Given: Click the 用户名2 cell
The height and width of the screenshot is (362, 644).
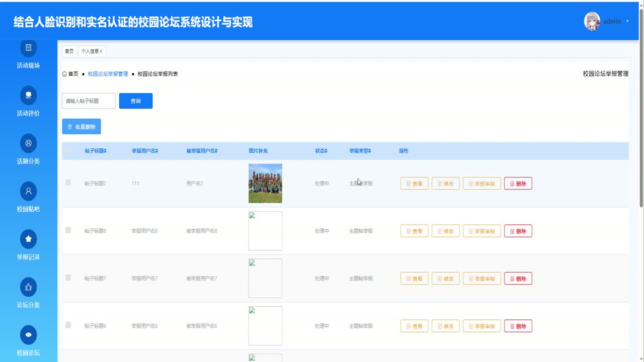Looking at the screenshot, I should point(195,184).
